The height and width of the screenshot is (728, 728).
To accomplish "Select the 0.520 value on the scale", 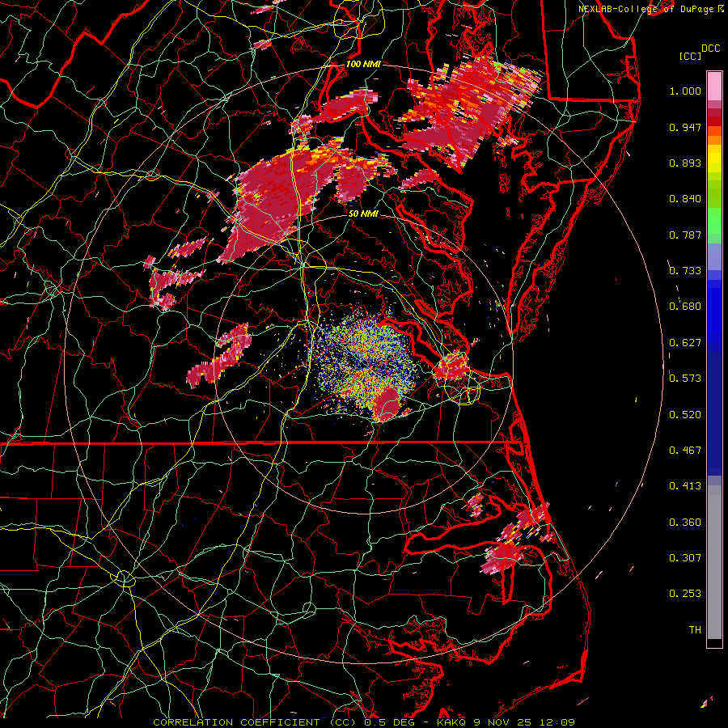I will pos(685,415).
